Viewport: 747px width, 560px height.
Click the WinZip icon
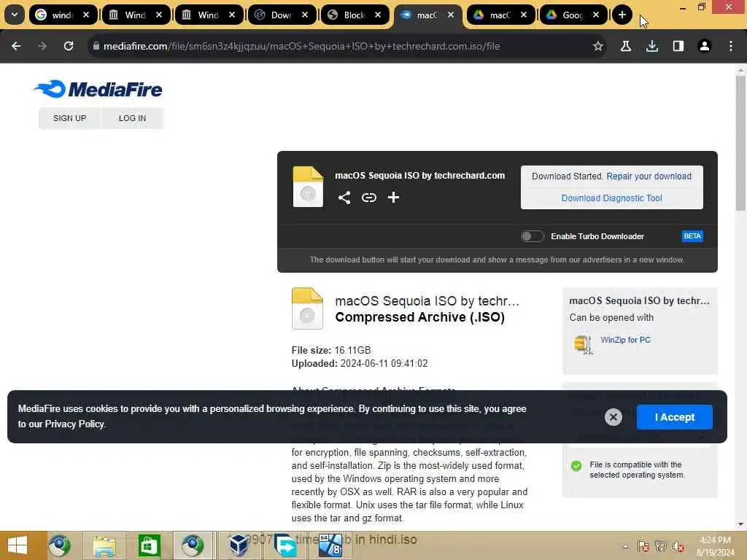(583, 344)
